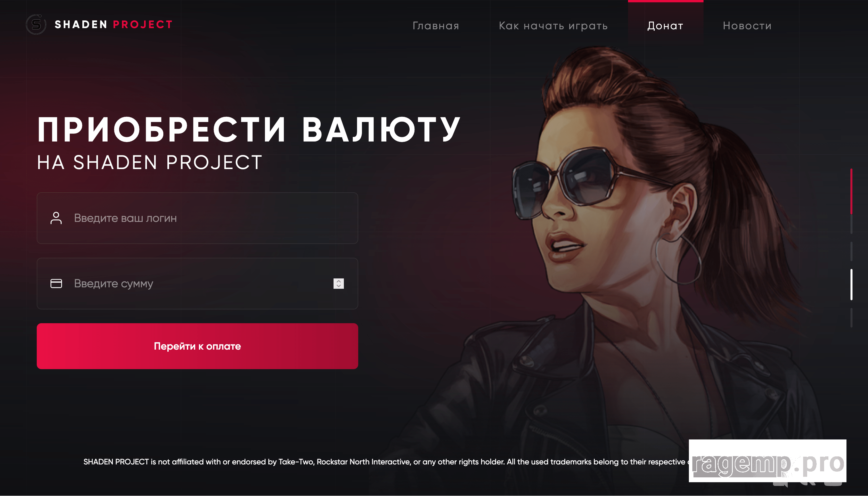The width and height of the screenshot is (868, 496).
Task: Click the ragemp.pro watermark banner
Action: click(x=768, y=461)
